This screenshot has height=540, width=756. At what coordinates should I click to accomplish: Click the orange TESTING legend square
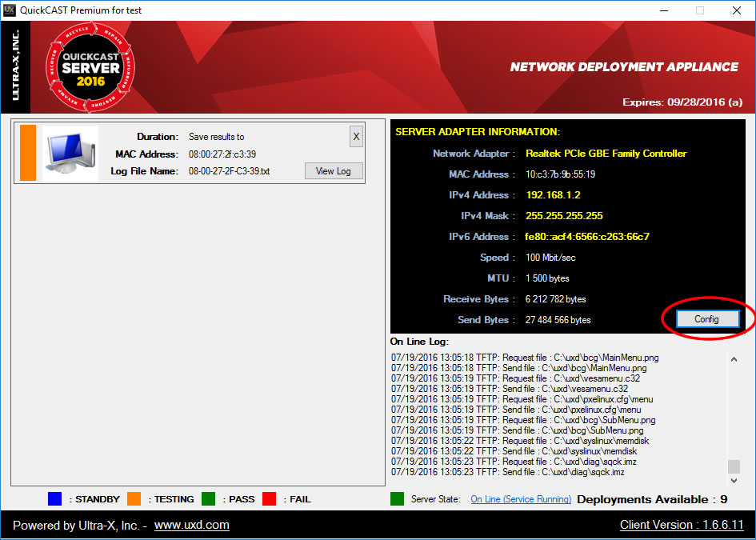click(x=134, y=499)
